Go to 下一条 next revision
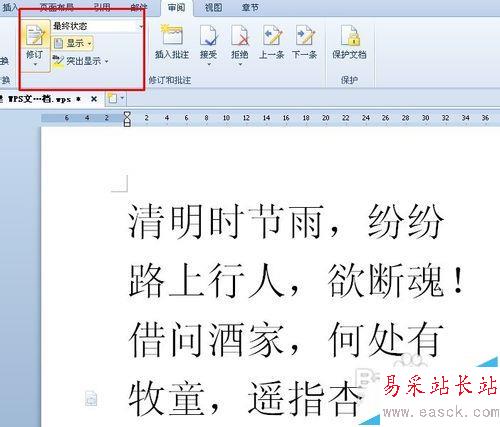500x427 pixels. coord(304,43)
